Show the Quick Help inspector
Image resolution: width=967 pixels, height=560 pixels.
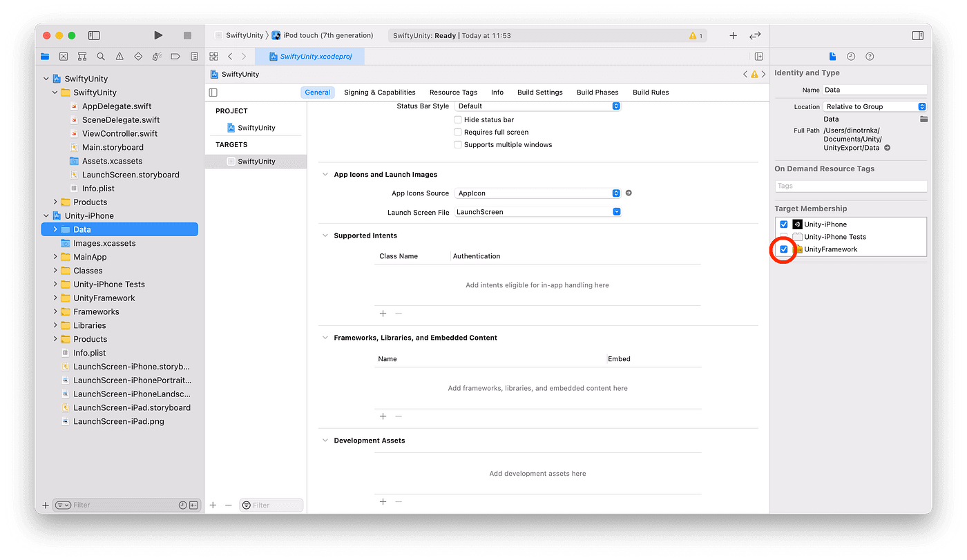coord(870,57)
